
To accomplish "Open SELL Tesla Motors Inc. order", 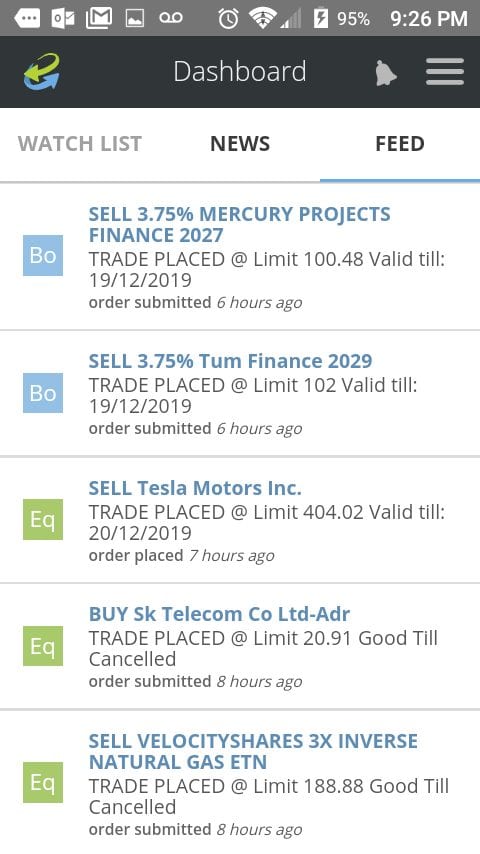I will coord(195,487).
